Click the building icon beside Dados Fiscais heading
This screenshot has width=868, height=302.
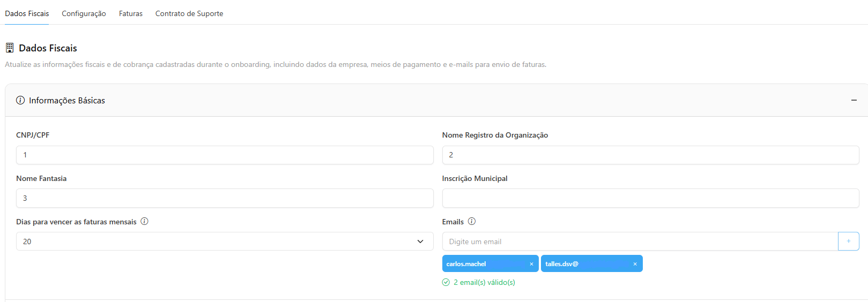click(x=10, y=48)
